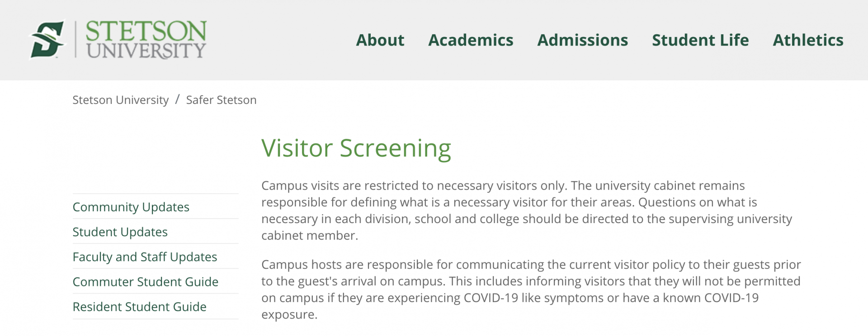Click the Stetson University breadcrumb link
This screenshot has height=336, width=868.
(x=120, y=100)
